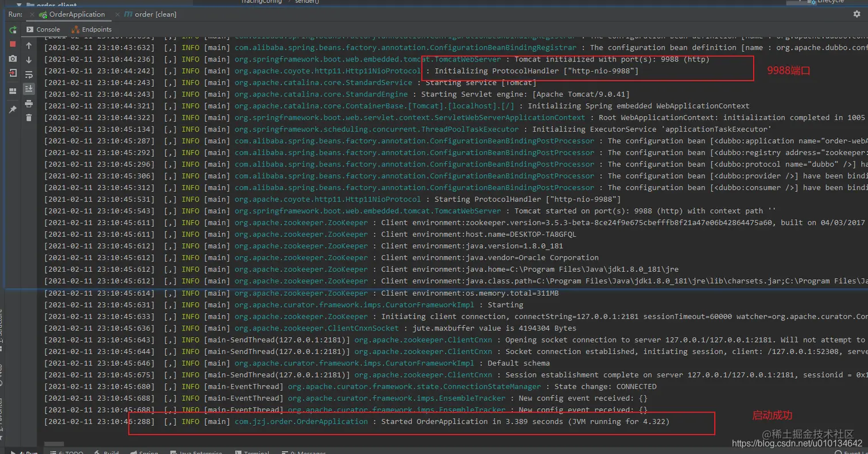
Task: Click 'Initializing Spring embedded WebApplicationContext' message
Action: pyautogui.click(x=638, y=106)
